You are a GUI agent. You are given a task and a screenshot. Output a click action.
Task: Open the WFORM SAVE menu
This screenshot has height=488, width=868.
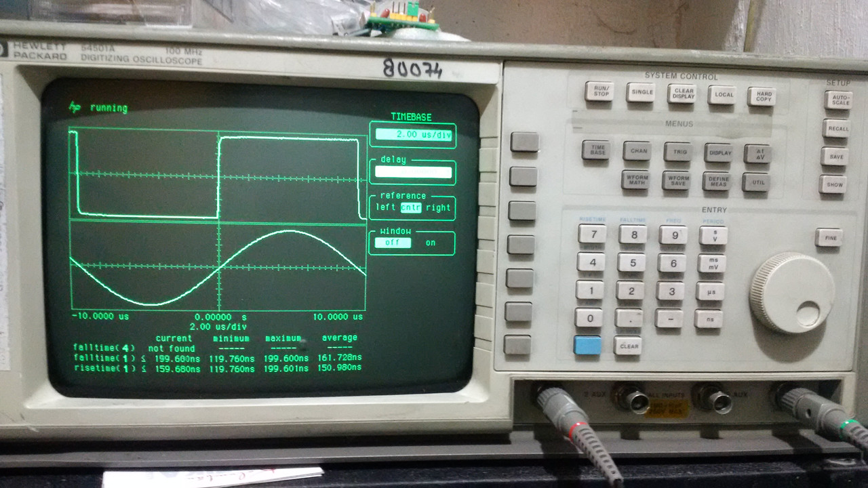coord(675,181)
